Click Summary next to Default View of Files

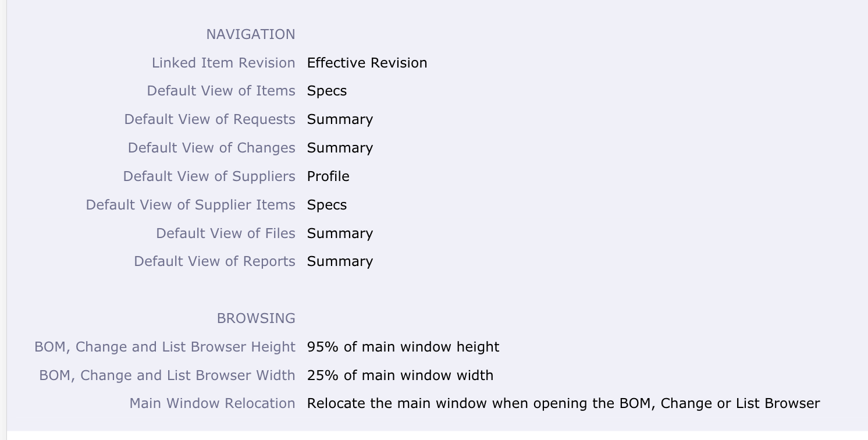(x=340, y=234)
